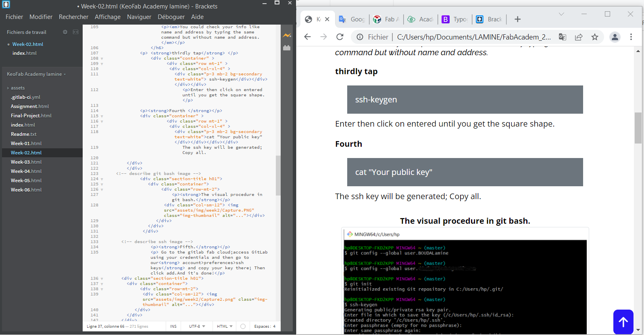Toggle INS insert mode in status bar

[x=173, y=326]
